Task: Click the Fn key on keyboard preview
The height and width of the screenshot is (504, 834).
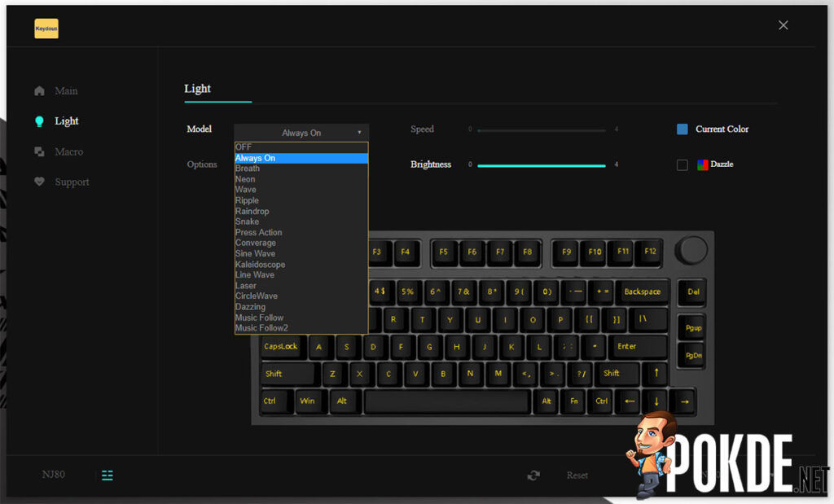Action: click(x=574, y=402)
